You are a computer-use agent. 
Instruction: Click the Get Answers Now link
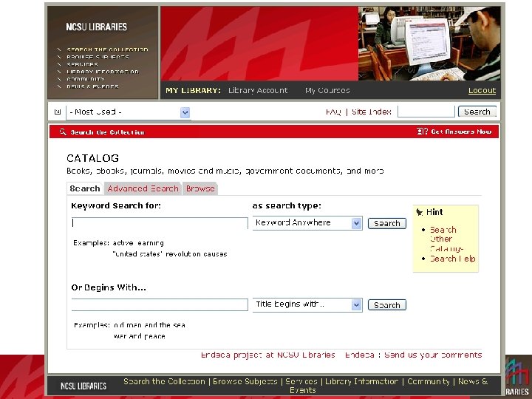point(461,132)
